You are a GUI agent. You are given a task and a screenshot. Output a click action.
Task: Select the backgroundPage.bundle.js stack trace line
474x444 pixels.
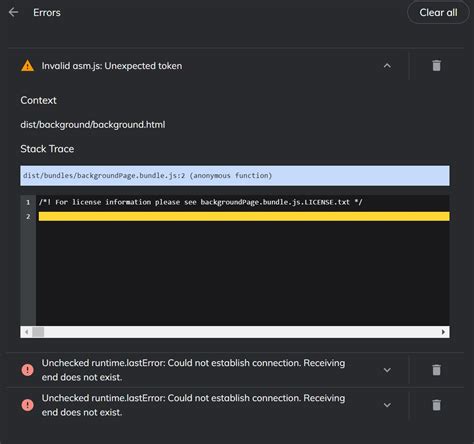(x=235, y=176)
